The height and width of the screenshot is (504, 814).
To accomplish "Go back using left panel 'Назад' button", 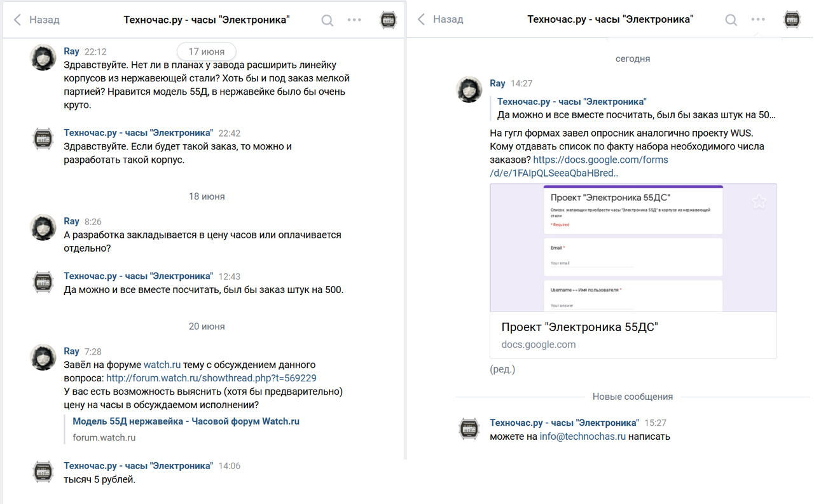I will pos(37,20).
